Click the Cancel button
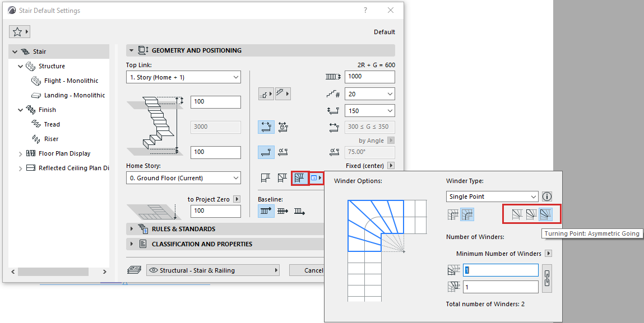This screenshot has height=323, width=644. (314, 270)
